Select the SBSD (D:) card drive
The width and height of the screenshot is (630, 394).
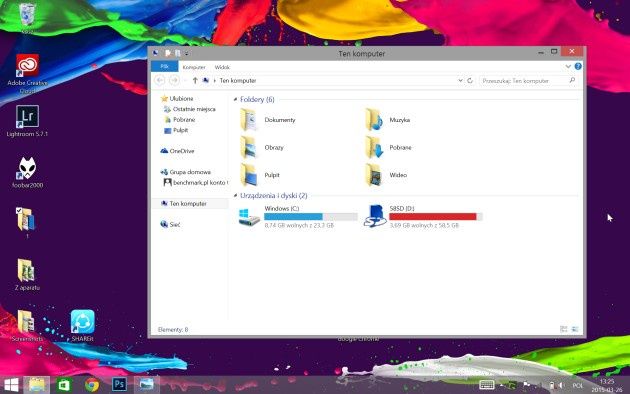pos(423,217)
